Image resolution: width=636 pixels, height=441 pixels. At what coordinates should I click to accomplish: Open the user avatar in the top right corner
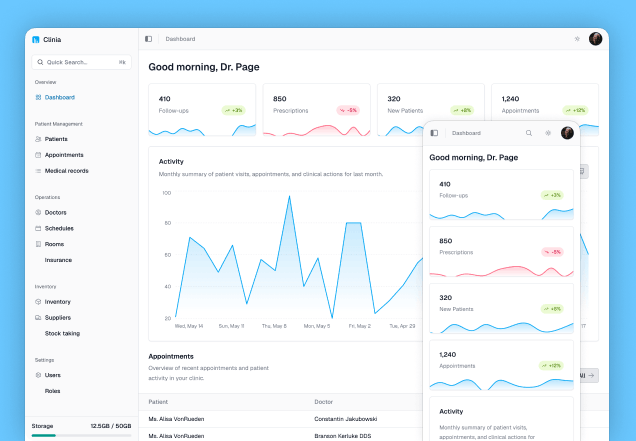(595, 39)
